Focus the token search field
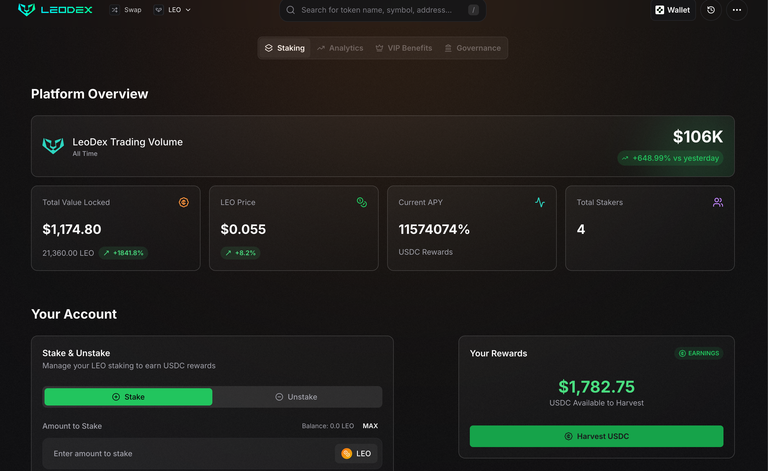768x471 pixels. point(383,10)
